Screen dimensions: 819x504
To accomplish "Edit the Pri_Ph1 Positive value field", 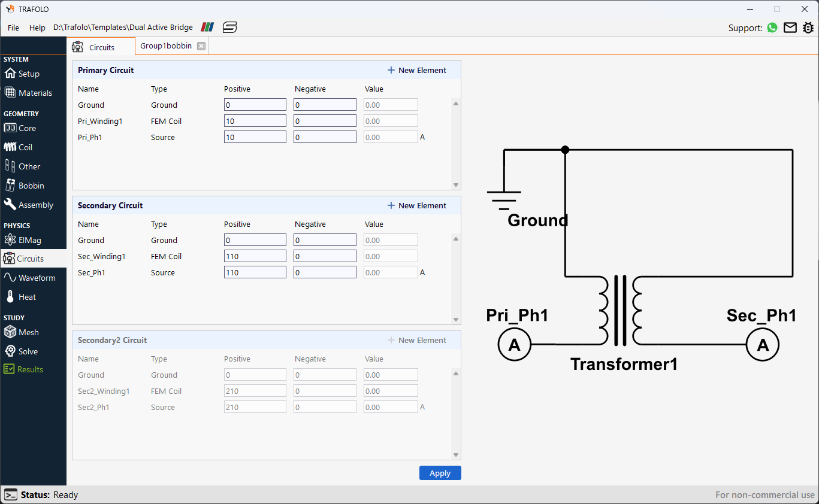I will coord(255,136).
